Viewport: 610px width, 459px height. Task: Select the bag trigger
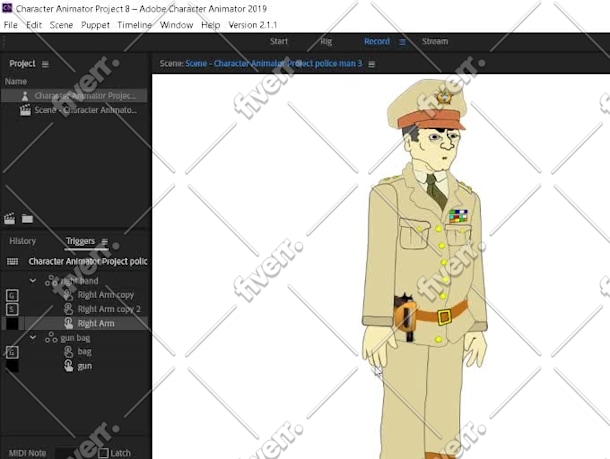(74, 352)
